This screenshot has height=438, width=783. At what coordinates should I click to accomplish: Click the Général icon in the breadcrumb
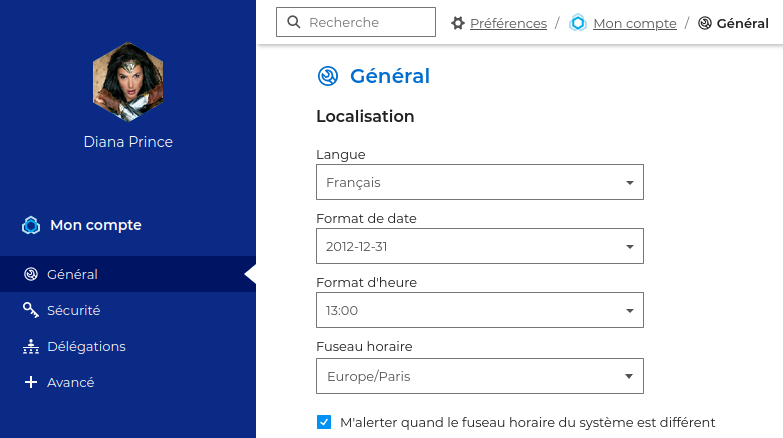[x=705, y=23]
